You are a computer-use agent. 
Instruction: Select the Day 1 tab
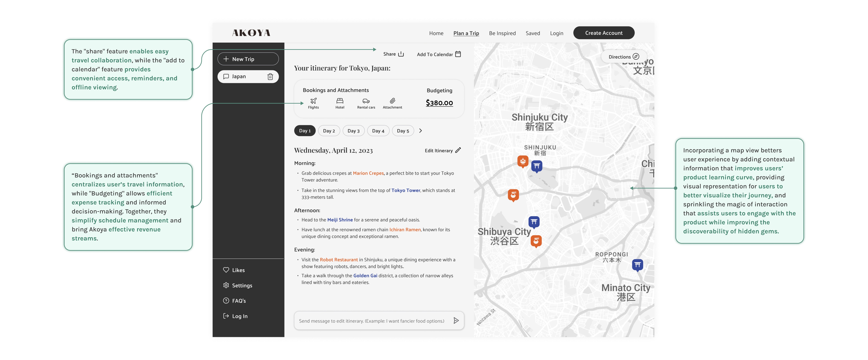tap(305, 131)
